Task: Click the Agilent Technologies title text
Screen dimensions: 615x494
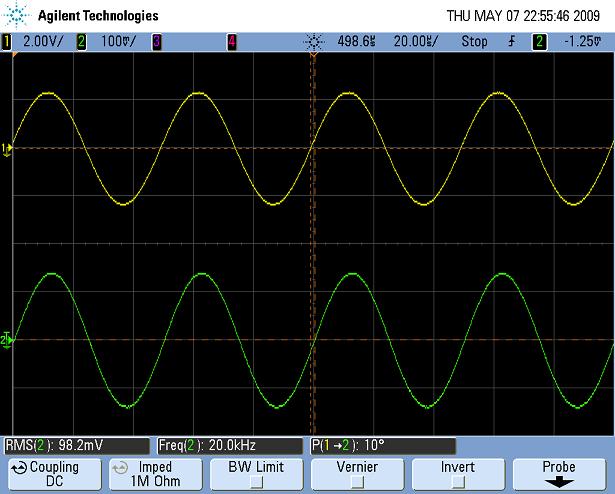Action: 98,16
